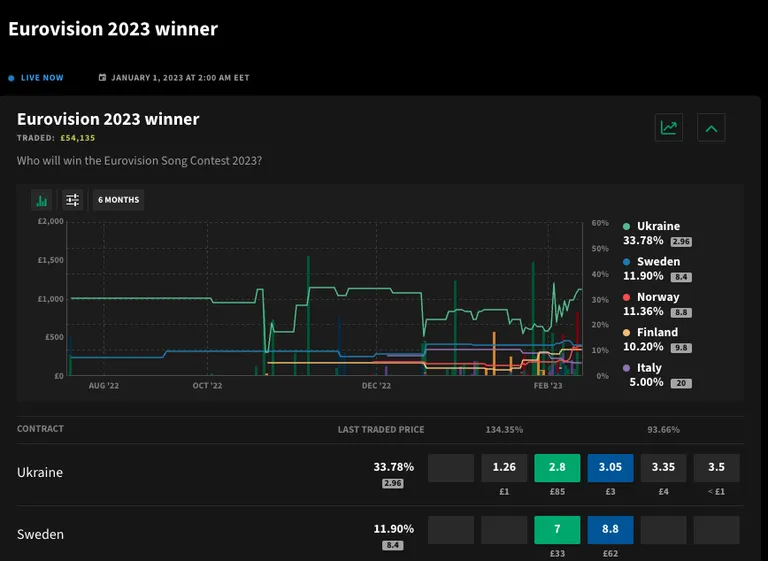Image resolution: width=768 pixels, height=561 pixels.
Task: Click the Ukraine contract row name
Action: (40, 472)
